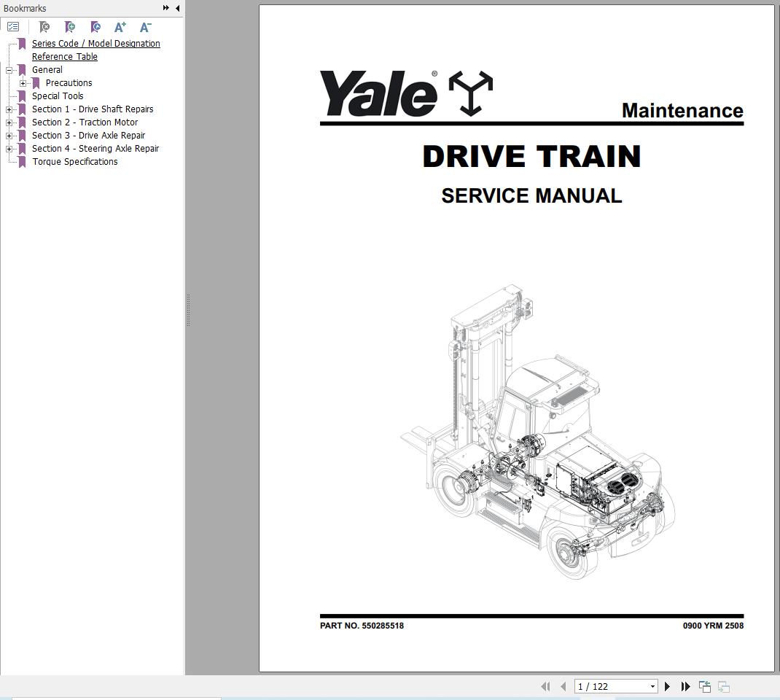Click the delete bookmark icon

(x=44, y=27)
